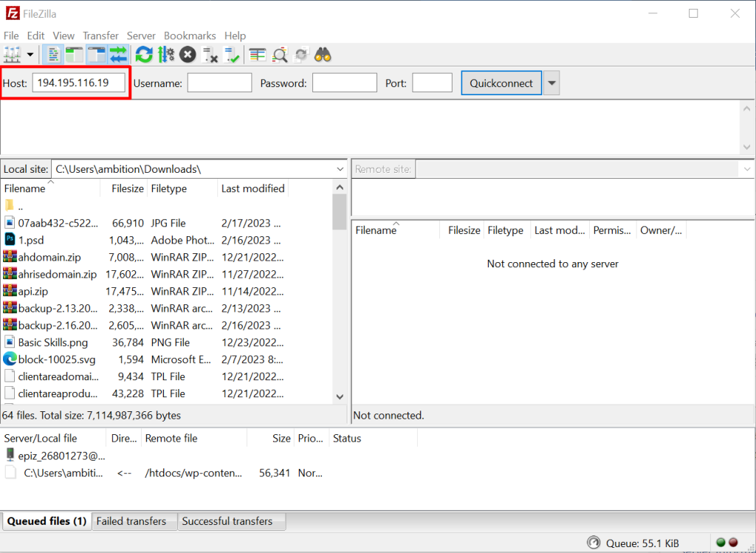Cancel current operation icon
The image size is (756, 553).
[188, 55]
